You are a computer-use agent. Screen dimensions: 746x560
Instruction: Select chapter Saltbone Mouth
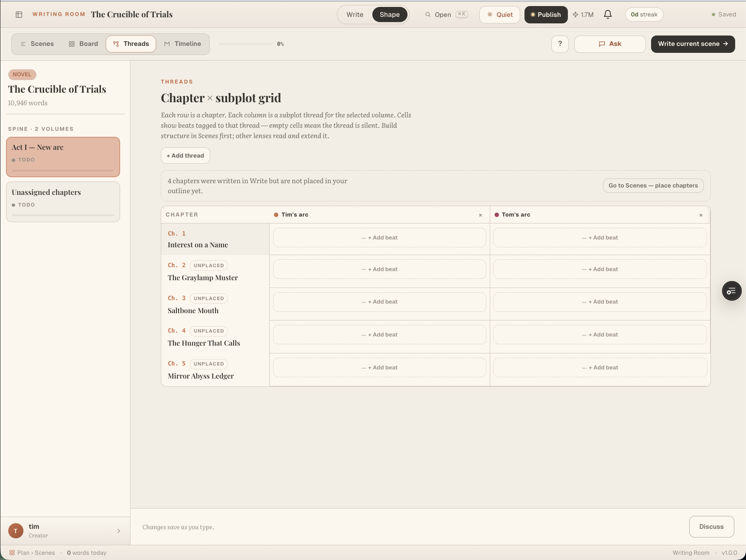pos(215,304)
